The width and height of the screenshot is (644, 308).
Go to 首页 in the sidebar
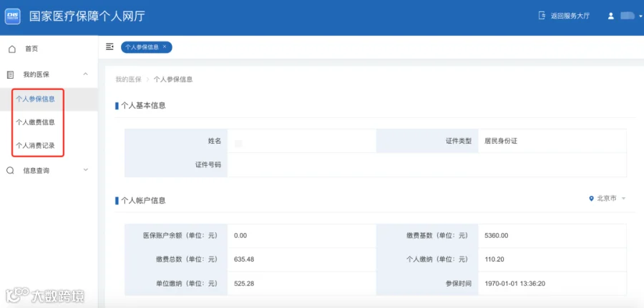point(31,49)
